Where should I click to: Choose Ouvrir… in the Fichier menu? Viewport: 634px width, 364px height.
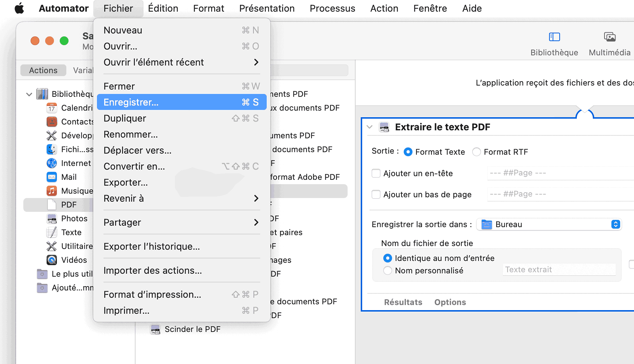click(x=181, y=46)
